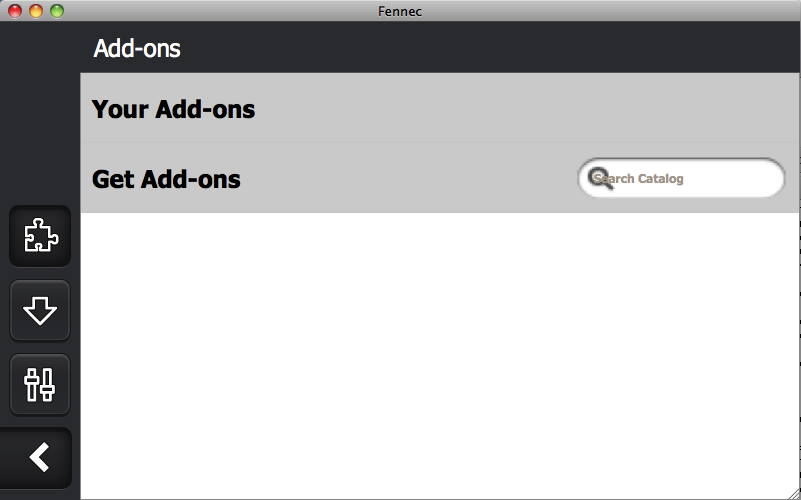801x500 pixels.
Task: Switch to the sliders Preferences tab
Action: [x=40, y=384]
